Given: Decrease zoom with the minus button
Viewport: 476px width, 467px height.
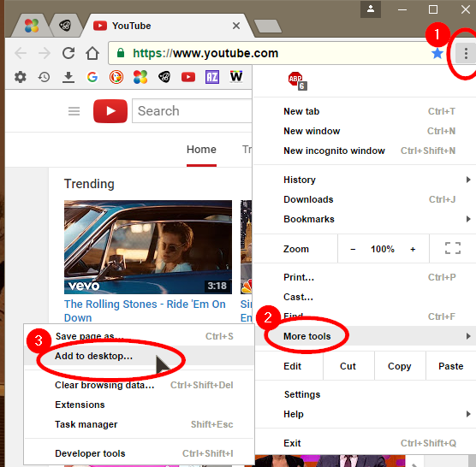Looking at the screenshot, I should [x=353, y=249].
